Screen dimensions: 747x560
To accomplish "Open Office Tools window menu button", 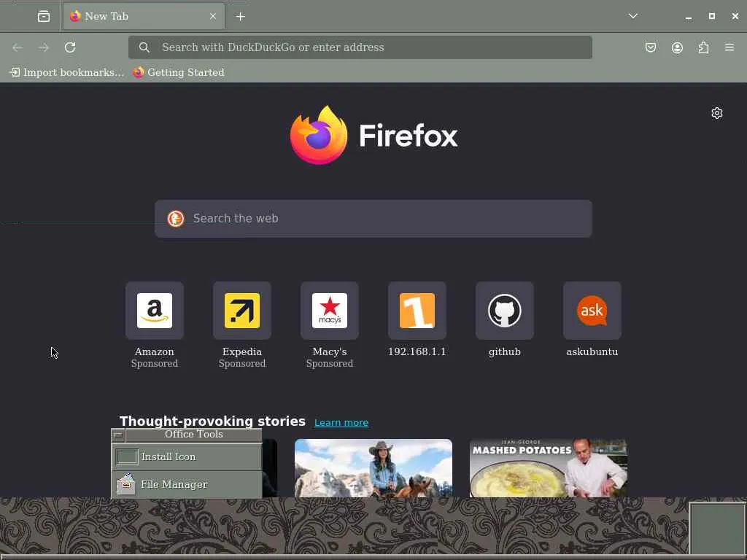I will click(118, 435).
